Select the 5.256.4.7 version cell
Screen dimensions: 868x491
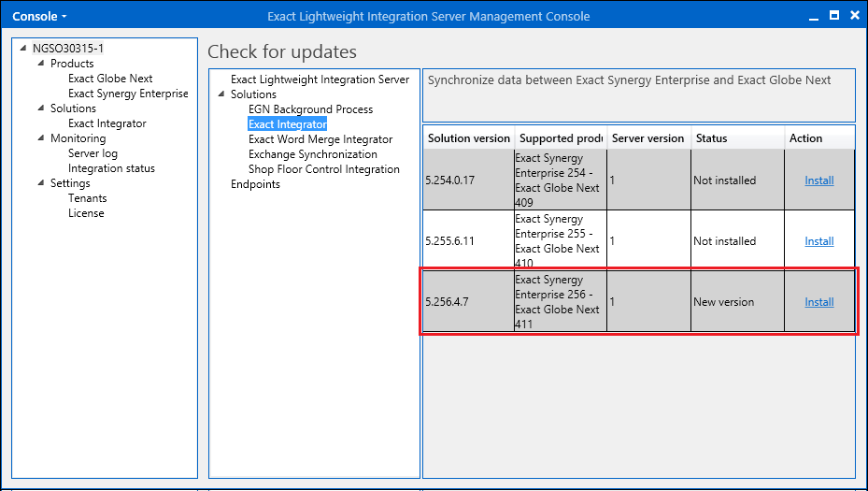pos(469,302)
